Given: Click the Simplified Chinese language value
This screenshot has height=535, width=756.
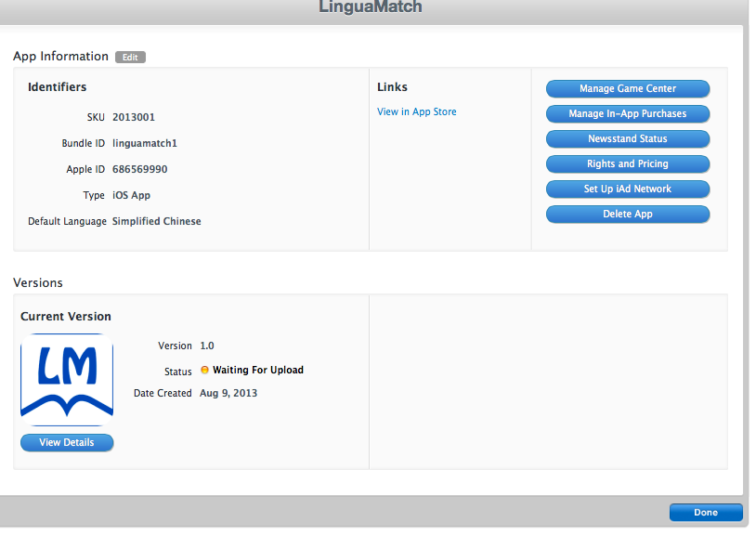Looking at the screenshot, I should 157,221.
